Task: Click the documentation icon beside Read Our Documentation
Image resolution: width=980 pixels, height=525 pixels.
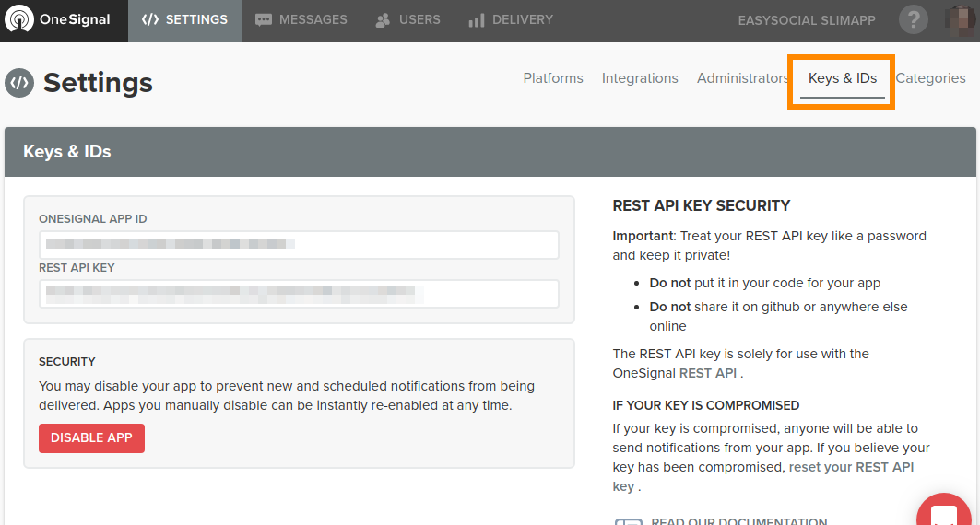Action: tap(628, 521)
